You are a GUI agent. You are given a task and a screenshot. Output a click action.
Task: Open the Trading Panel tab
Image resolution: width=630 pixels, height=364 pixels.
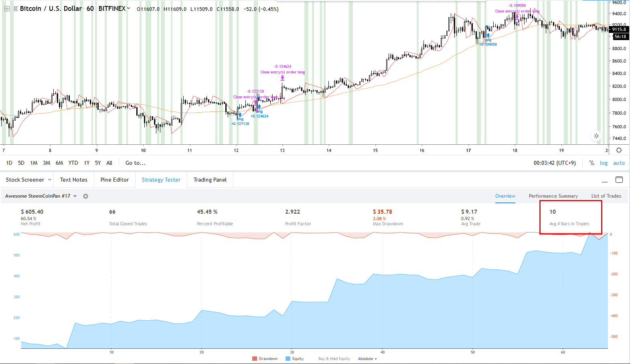(210, 180)
